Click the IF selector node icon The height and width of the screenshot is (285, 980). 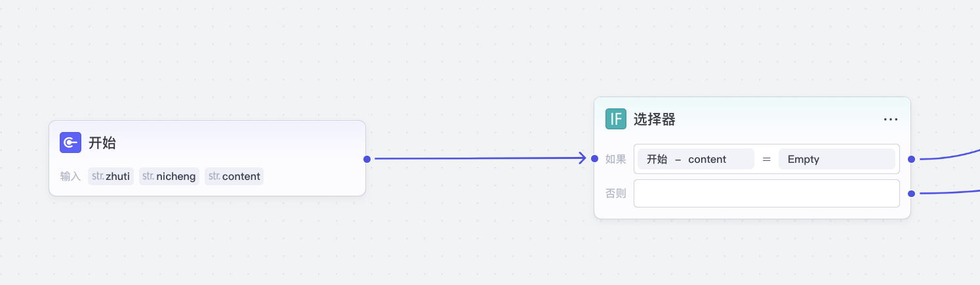tap(616, 119)
